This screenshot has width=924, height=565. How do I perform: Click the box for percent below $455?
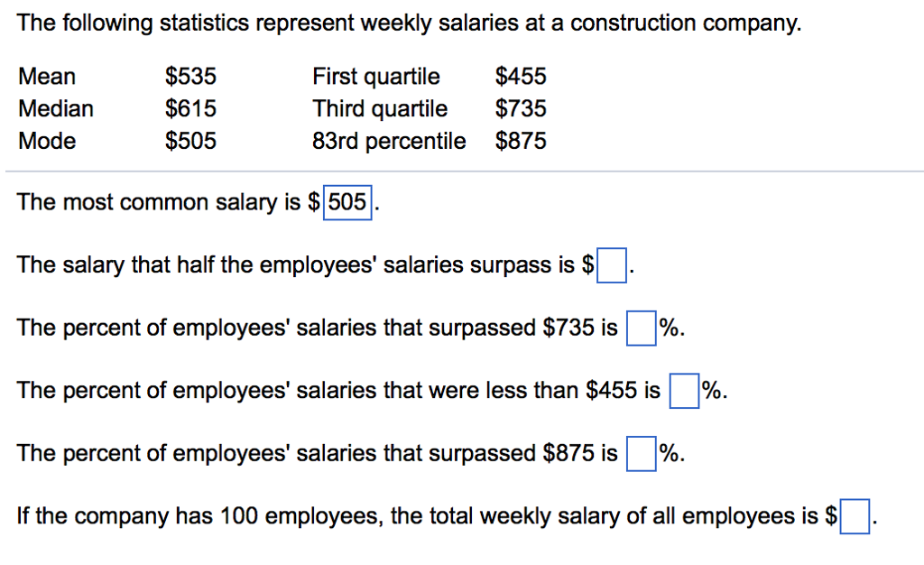click(684, 390)
